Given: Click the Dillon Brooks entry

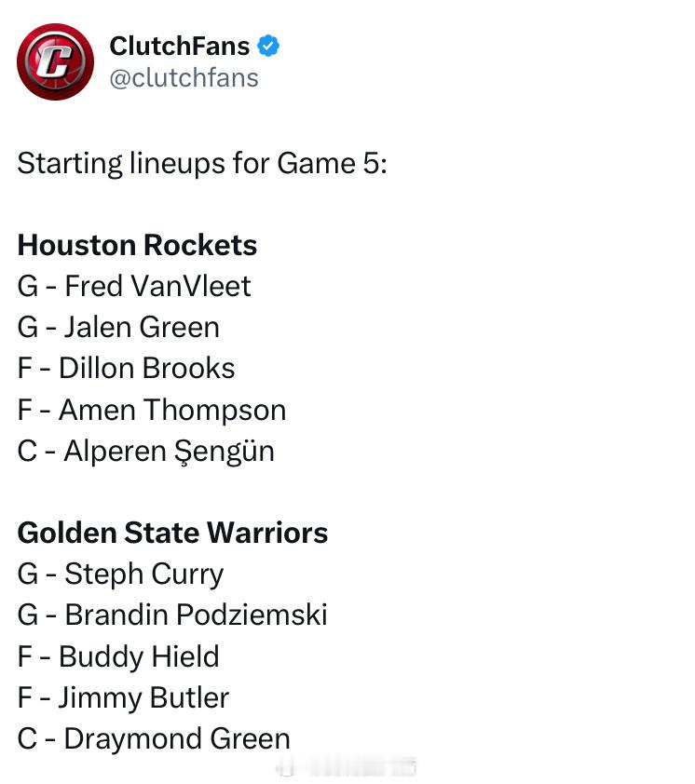Looking at the screenshot, I should coord(126,368).
